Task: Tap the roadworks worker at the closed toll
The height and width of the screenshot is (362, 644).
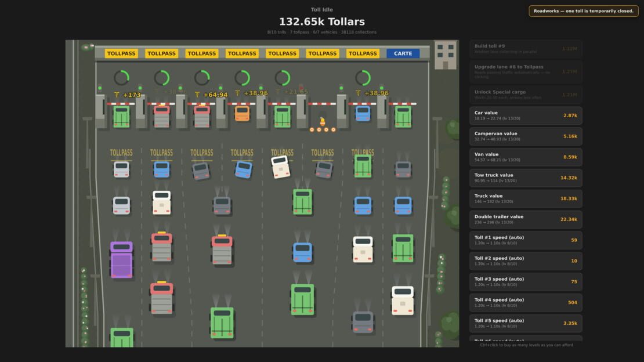Action: 323,121
